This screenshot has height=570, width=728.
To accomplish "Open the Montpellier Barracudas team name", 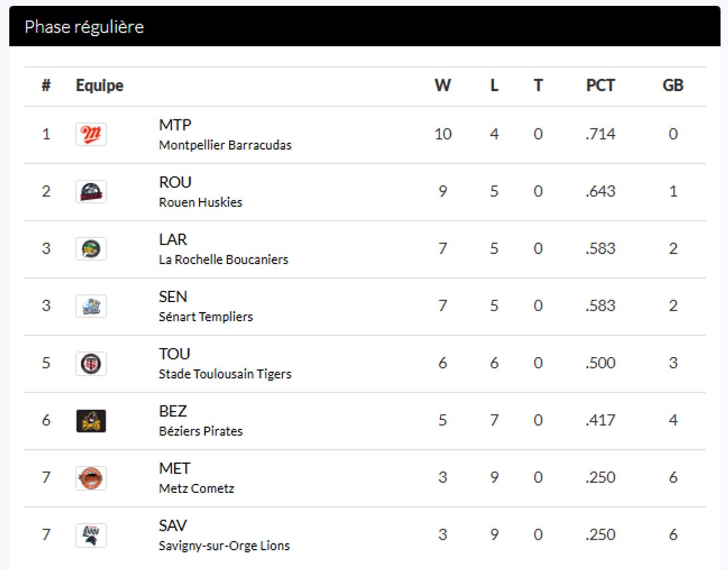I will tap(225, 145).
